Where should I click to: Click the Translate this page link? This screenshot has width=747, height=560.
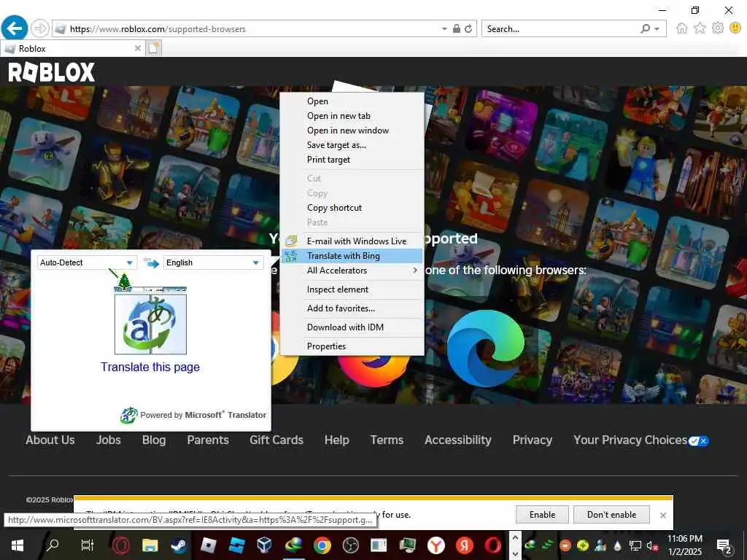click(150, 367)
